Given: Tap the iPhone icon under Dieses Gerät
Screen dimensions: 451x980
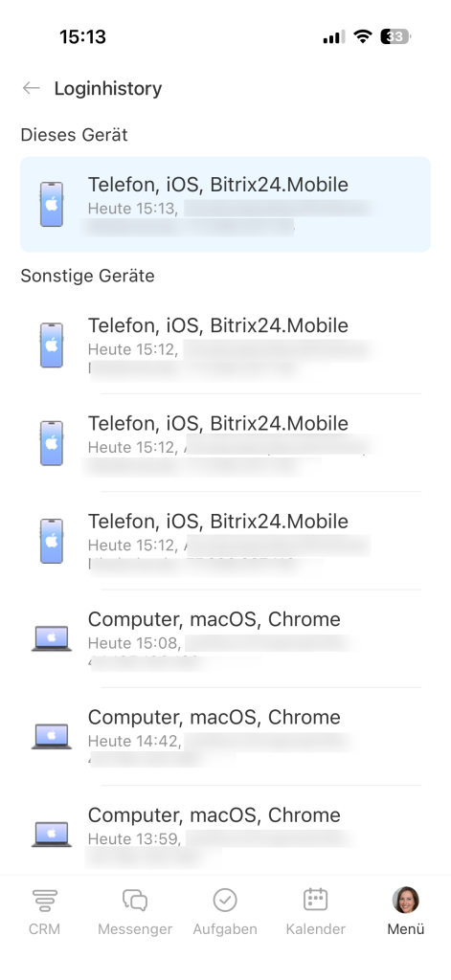Looking at the screenshot, I should click(x=52, y=205).
